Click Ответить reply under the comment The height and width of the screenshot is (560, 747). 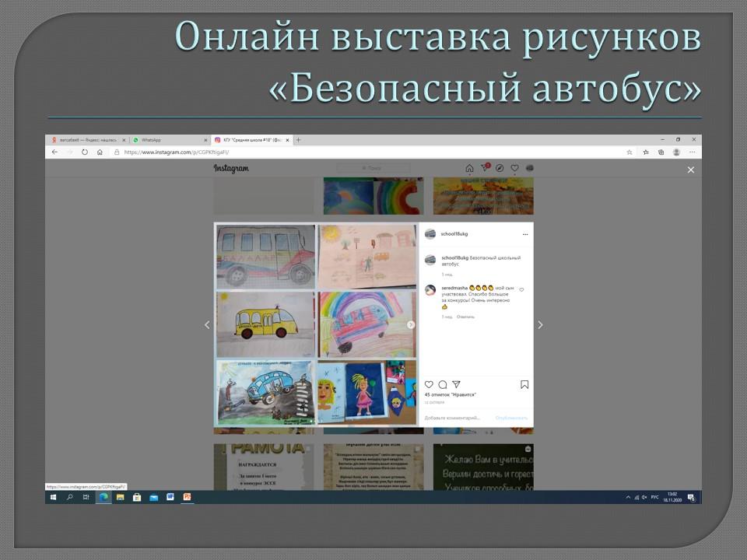pyautogui.click(x=465, y=317)
